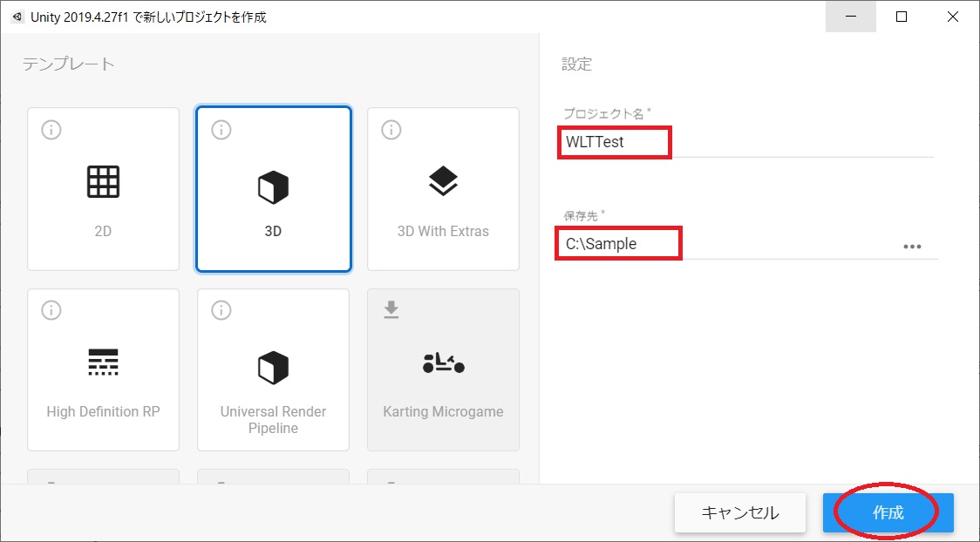Click the kart icon on Karting Microgame
This screenshot has height=542, width=980.
[443, 362]
